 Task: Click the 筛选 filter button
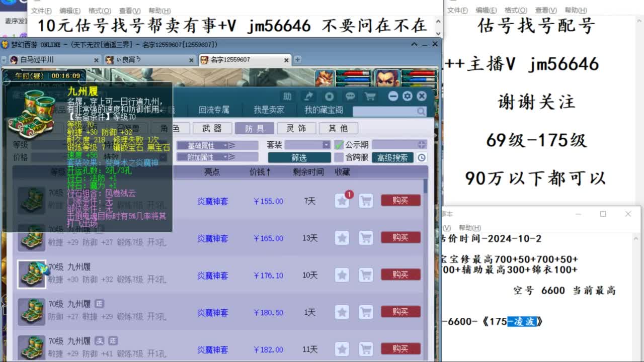299,157
